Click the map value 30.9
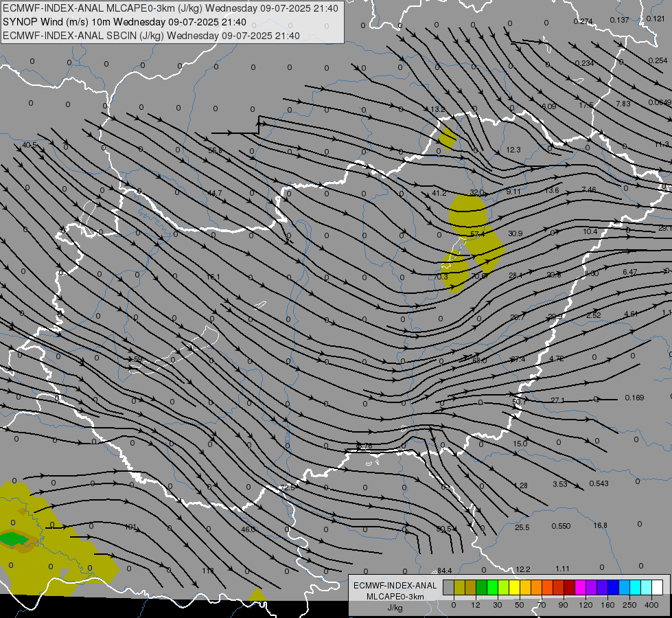Image resolution: width=672 pixels, height=618 pixels. [x=515, y=233]
